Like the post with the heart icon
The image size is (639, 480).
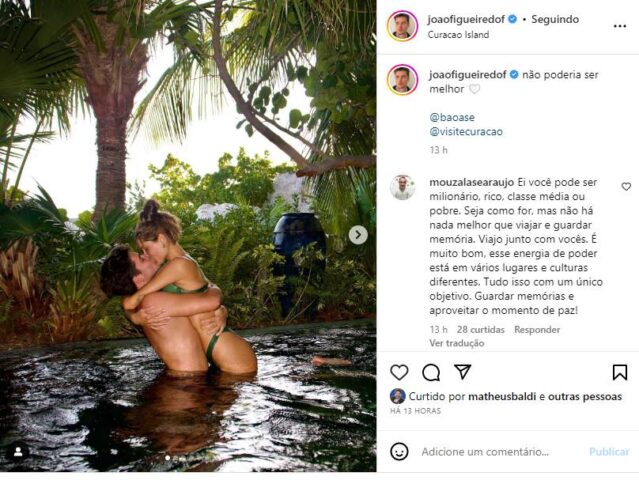(399, 372)
